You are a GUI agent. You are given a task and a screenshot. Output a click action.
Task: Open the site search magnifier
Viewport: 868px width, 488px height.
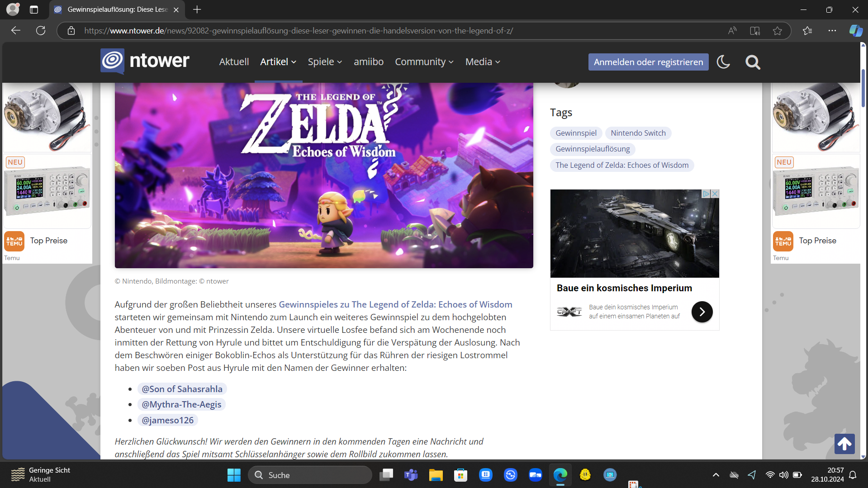(x=753, y=62)
